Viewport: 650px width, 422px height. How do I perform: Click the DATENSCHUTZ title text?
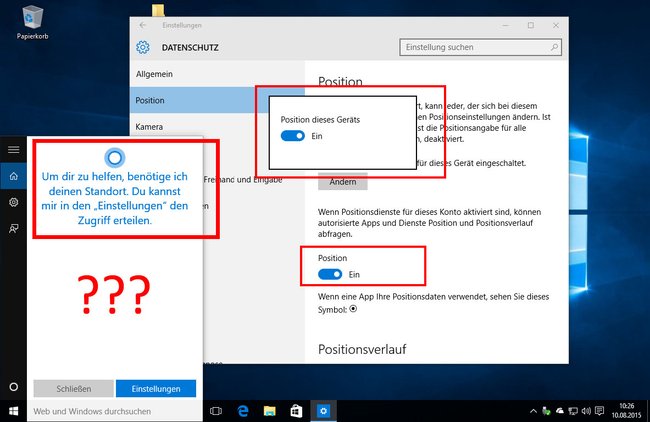click(190, 48)
